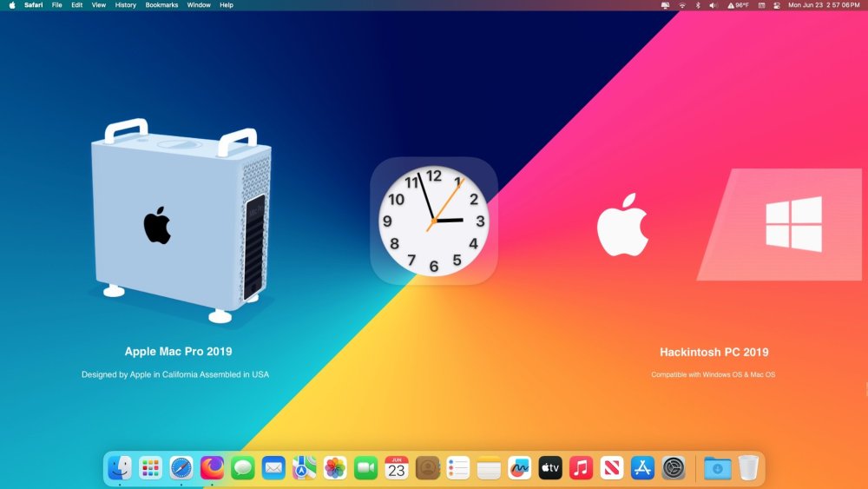Open App Store from the Dock
This screenshot has height=489, width=868.
coord(642,468)
